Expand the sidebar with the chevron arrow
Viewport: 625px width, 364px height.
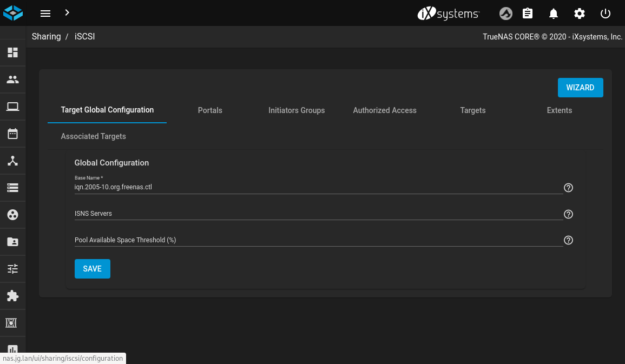pyautogui.click(x=67, y=12)
